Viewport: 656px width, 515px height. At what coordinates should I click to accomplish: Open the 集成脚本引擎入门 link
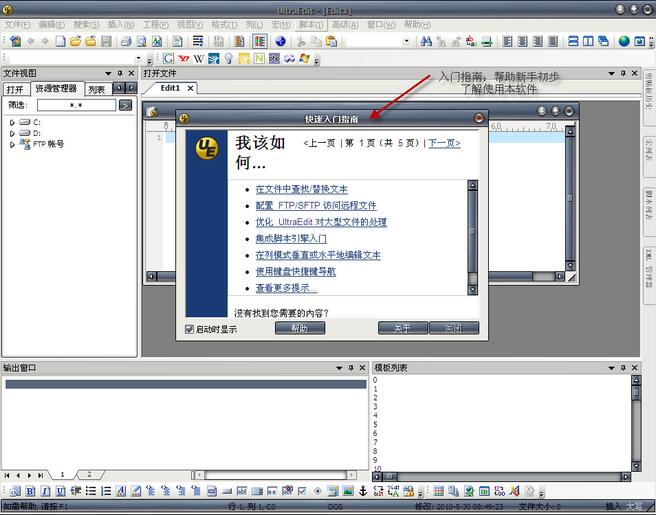point(291,238)
